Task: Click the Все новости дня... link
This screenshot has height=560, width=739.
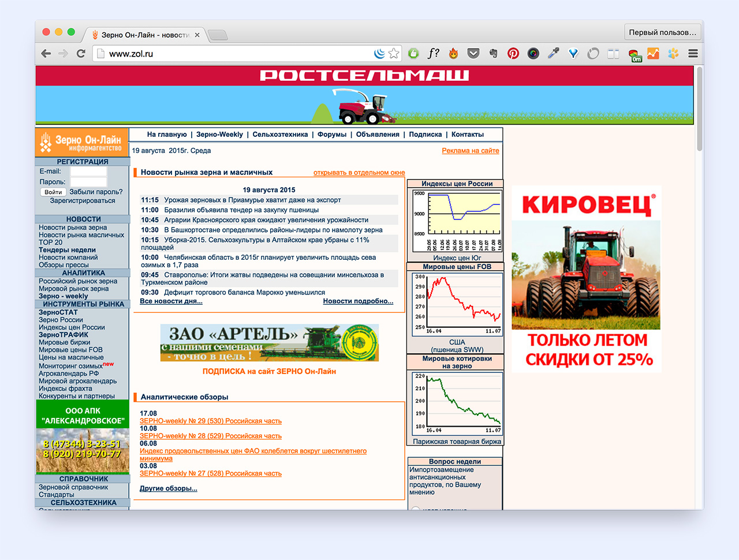Action: pyautogui.click(x=171, y=301)
